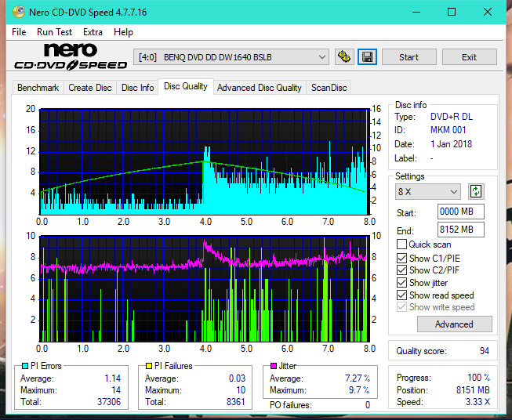Click the PI Errors upper graph area
512x420 pixels.
click(x=205, y=161)
